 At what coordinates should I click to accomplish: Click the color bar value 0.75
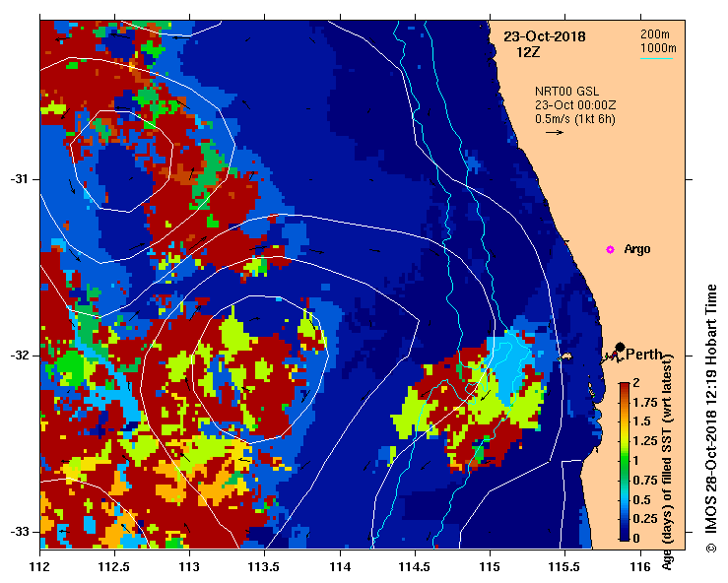pyautogui.click(x=645, y=480)
